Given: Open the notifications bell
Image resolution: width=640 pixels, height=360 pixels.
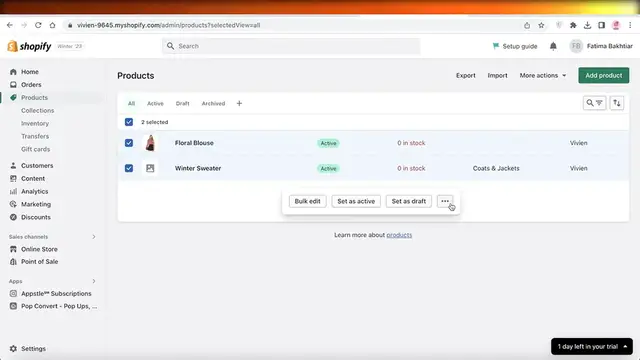Looking at the screenshot, I should coord(553,46).
